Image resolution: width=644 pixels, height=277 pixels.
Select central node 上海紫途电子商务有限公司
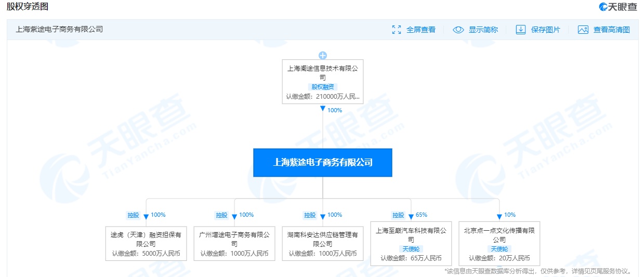(x=323, y=162)
